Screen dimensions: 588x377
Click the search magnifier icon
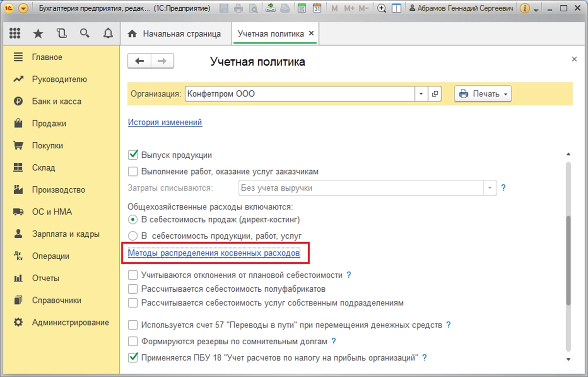click(85, 33)
